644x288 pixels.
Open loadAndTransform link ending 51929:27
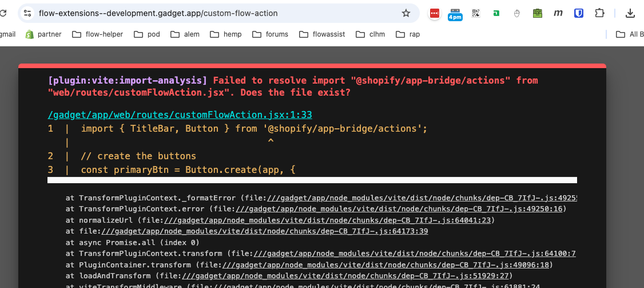pos(345,275)
